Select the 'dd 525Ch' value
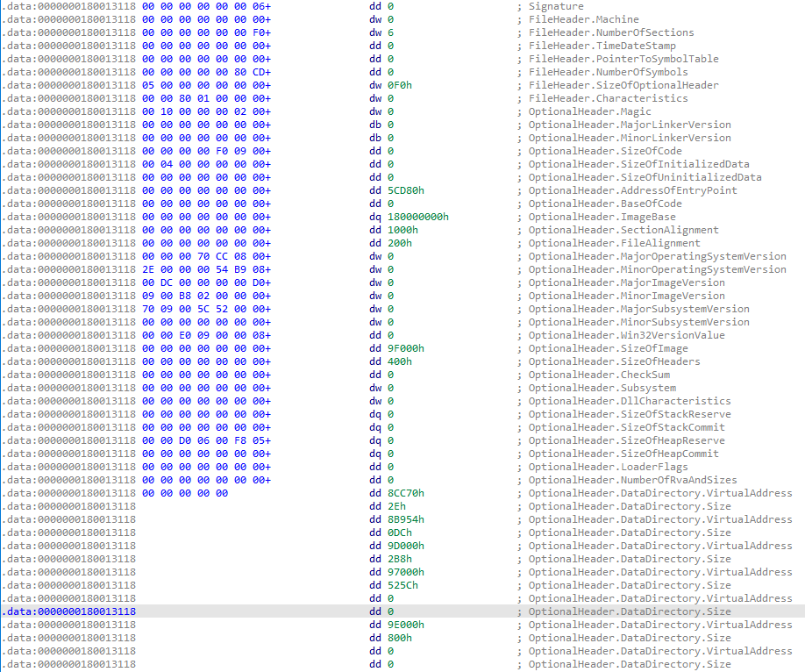This screenshot has width=805, height=672. pyautogui.click(x=394, y=585)
